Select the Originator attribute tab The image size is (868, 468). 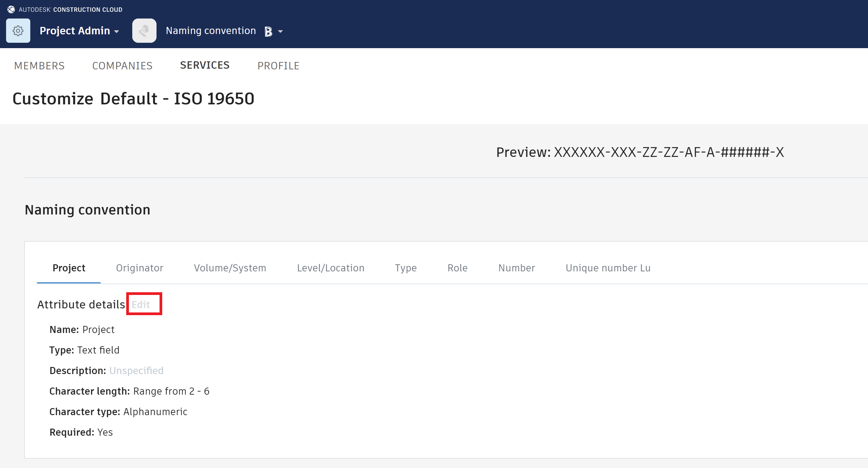click(139, 268)
